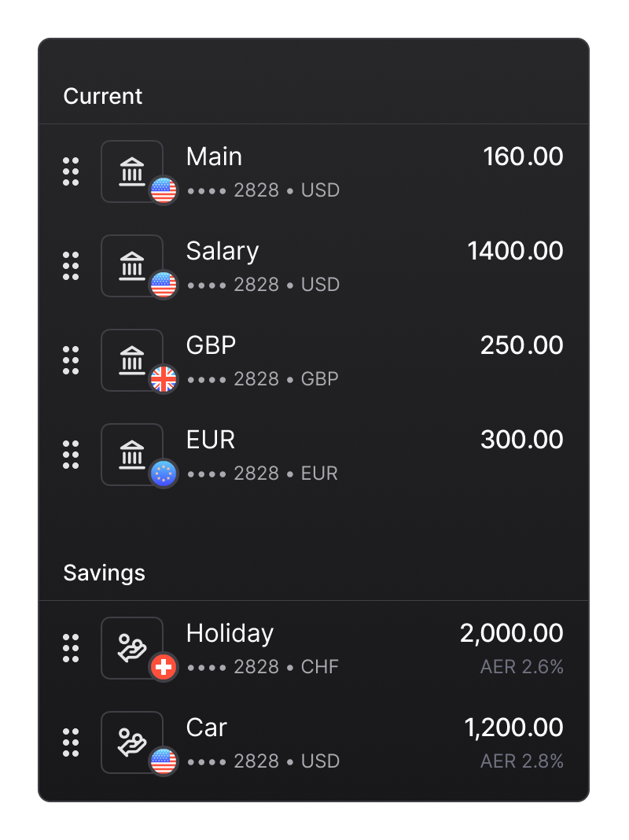Open the Salary account name
The height and width of the screenshot is (840, 629).
[x=223, y=251]
